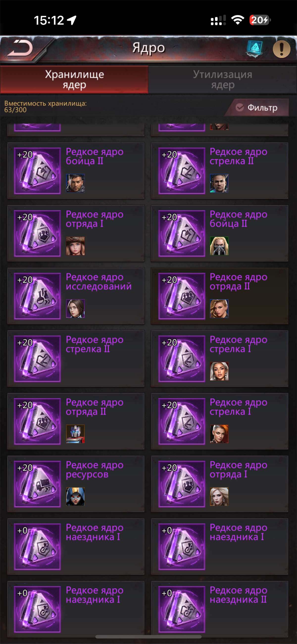The width and height of the screenshot is (297, 644).
Task: Tap the back arrow icon
Action: (x=20, y=48)
